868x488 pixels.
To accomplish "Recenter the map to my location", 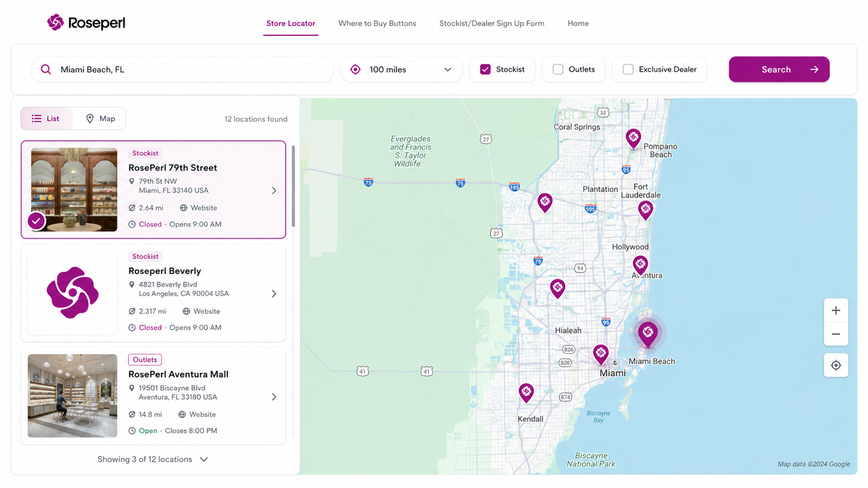I will [x=836, y=365].
